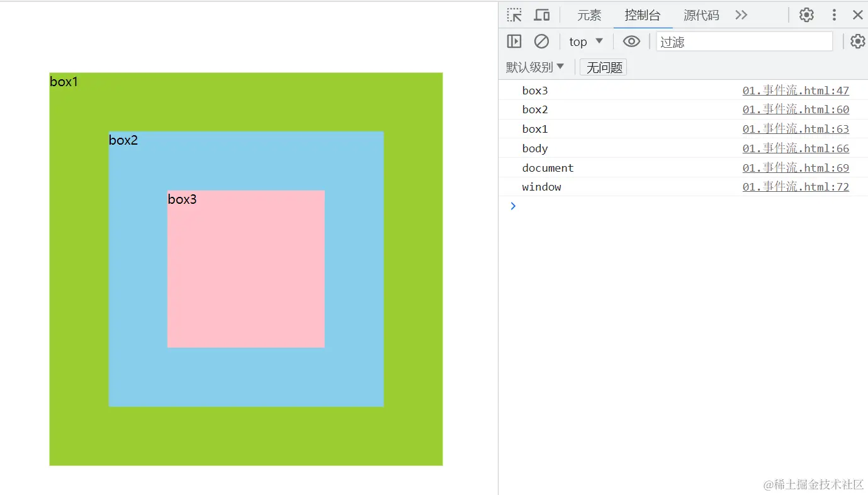Image resolution: width=868 pixels, height=495 pixels.
Task: Toggle the device toolbar icon
Action: (x=542, y=15)
